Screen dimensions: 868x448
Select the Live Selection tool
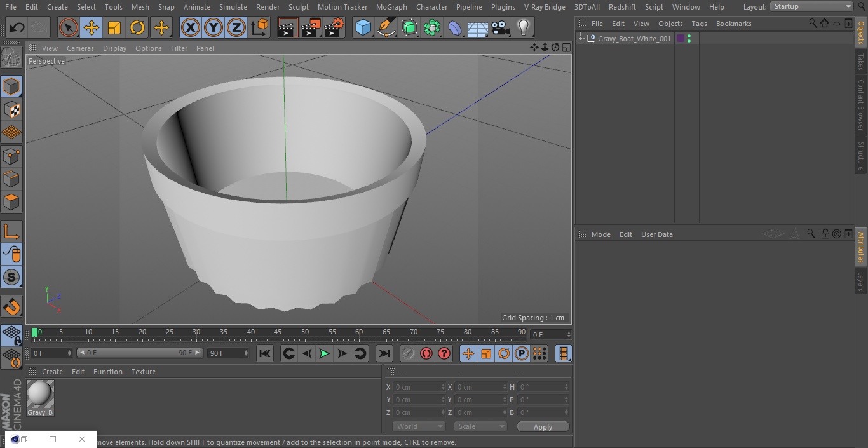pyautogui.click(x=68, y=27)
